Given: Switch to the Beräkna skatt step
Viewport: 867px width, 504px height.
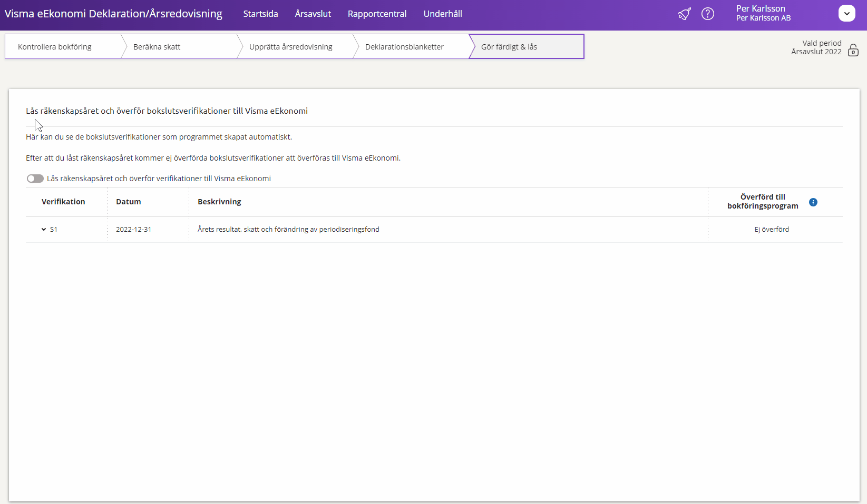Looking at the screenshot, I should [x=157, y=47].
